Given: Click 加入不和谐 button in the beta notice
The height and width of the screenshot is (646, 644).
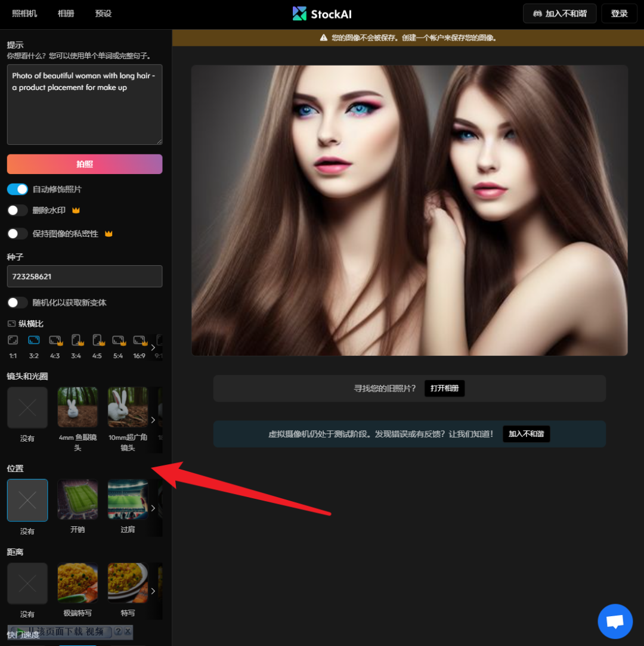Looking at the screenshot, I should click(526, 434).
